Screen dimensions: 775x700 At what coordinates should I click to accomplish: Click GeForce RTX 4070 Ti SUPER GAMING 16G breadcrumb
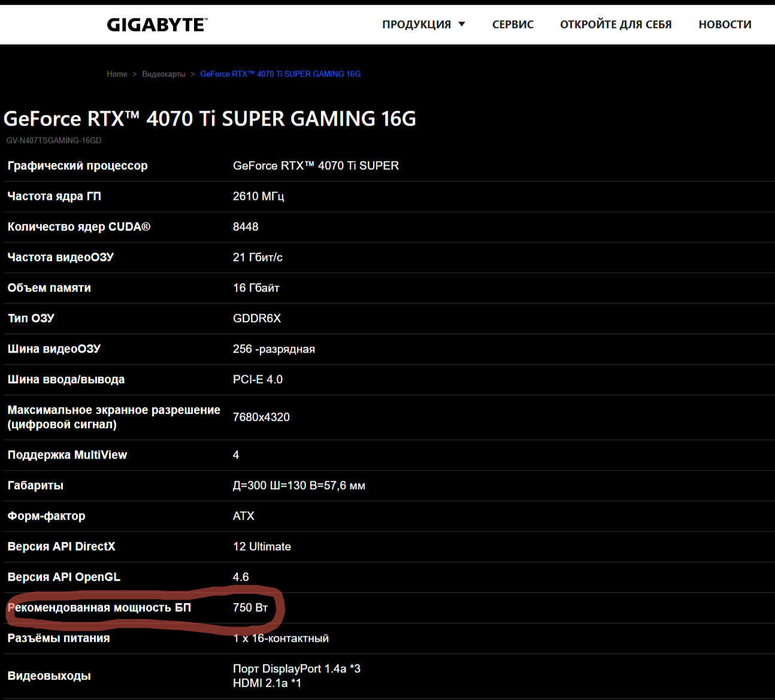click(280, 74)
